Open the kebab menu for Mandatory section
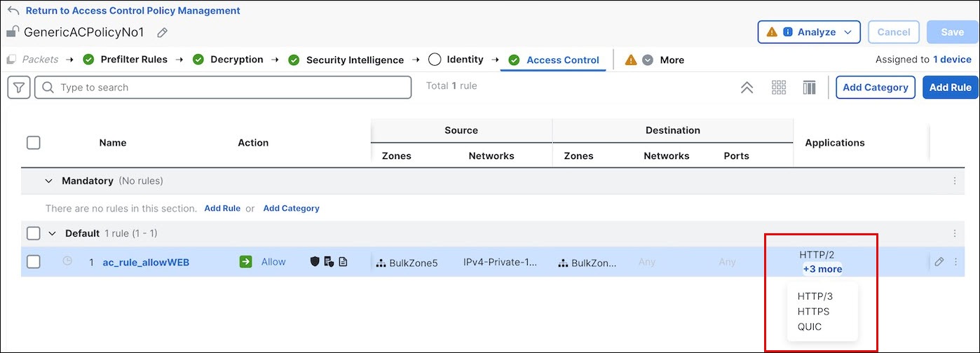This screenshot has height=353, width=980. [955, 181]
